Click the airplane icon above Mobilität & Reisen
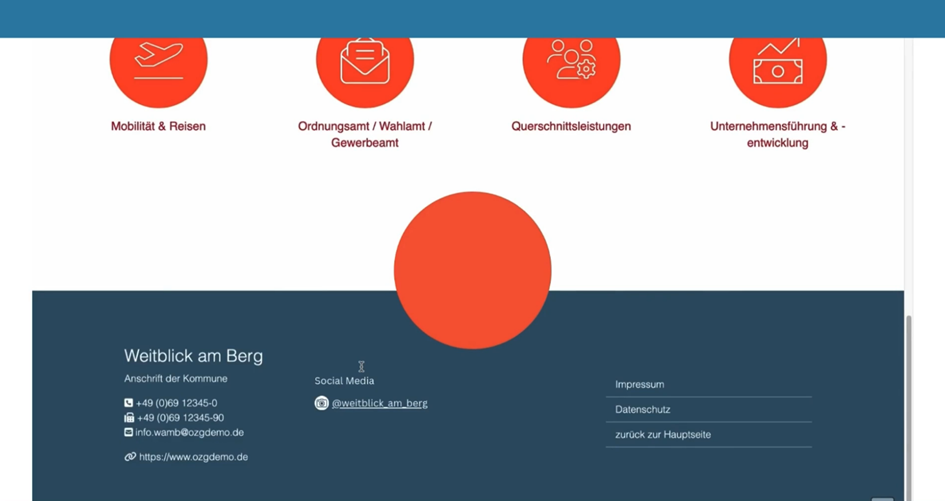The image size is (945, 501). pos(158,62)
